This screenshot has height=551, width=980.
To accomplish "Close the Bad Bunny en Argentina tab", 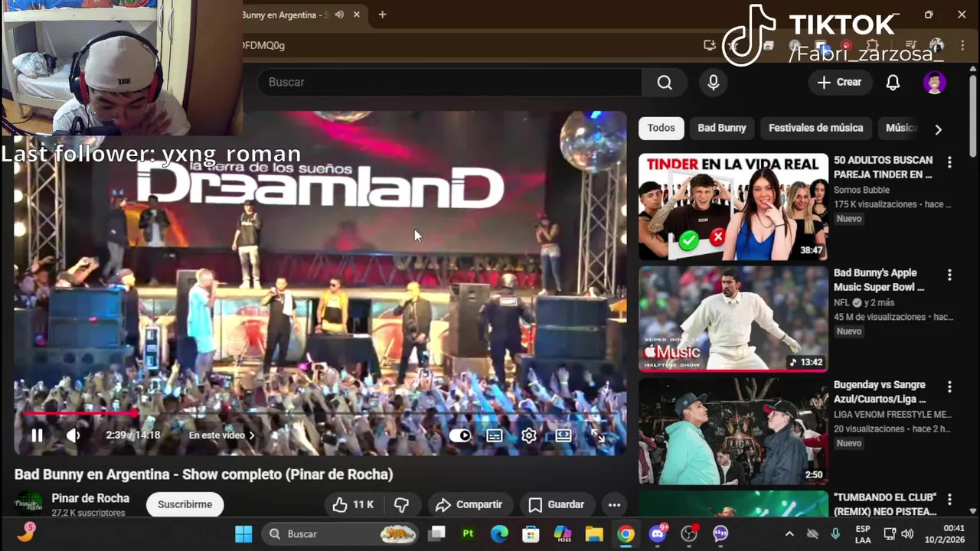I will click(x=357, y=15).
